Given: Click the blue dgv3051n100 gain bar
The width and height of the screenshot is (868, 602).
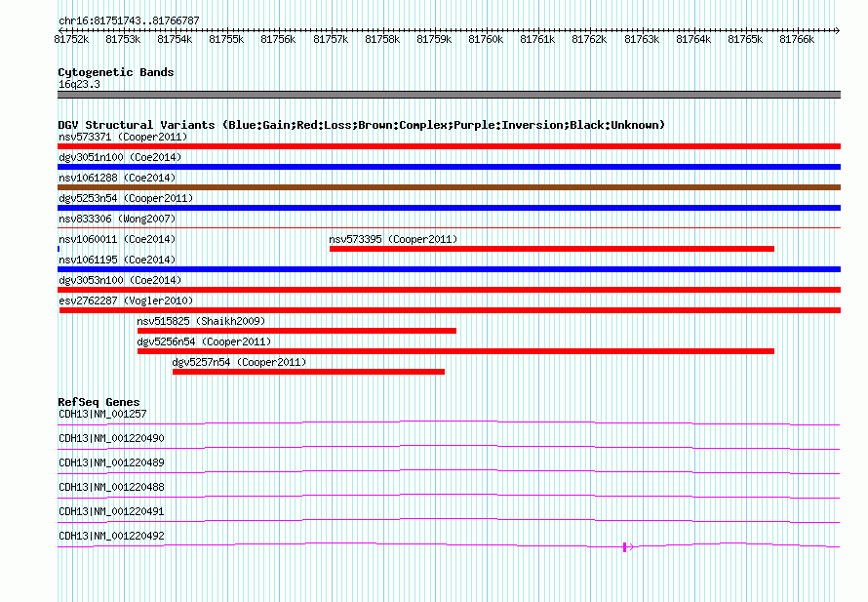Looking at the screenshot, I should pos(449,167).
